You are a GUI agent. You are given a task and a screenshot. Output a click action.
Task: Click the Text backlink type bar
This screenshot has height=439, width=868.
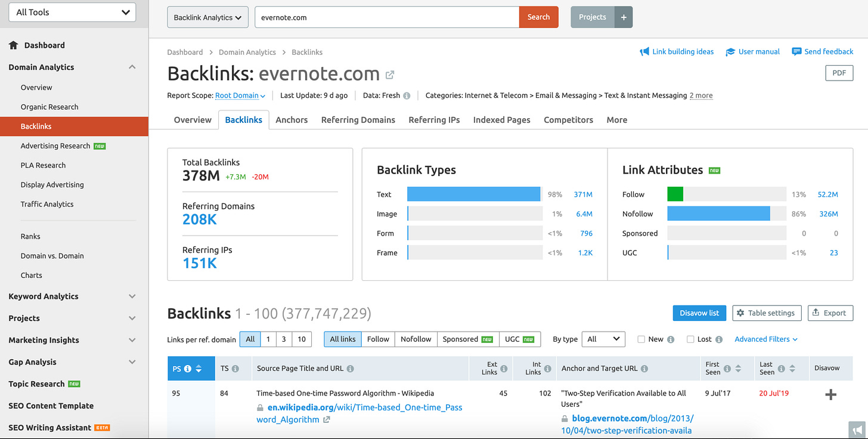tap(474, 194)
